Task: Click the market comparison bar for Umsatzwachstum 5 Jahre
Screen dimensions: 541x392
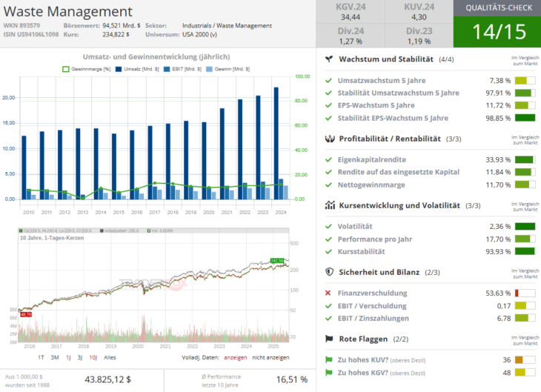Action: tap(525, 81)
